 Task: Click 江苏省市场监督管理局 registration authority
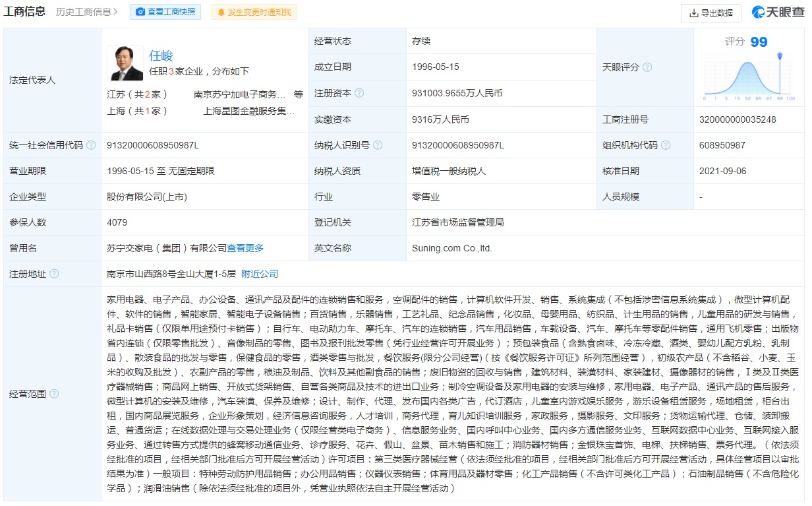458,222
